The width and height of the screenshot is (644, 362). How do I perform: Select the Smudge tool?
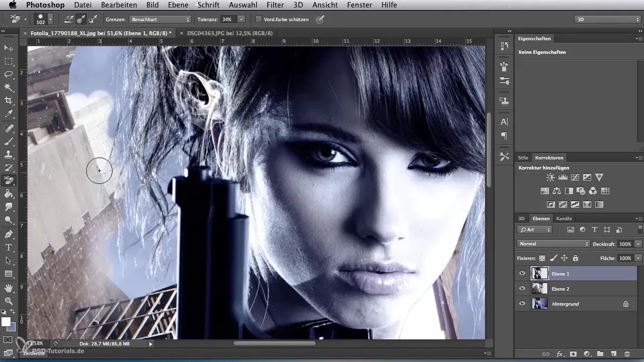coord(9,207)
